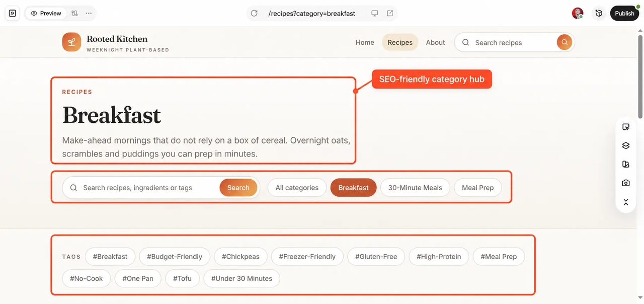The image size is (644, 304).
Task: Open the layers icon in side toolbar
Action: click(626, 145)
